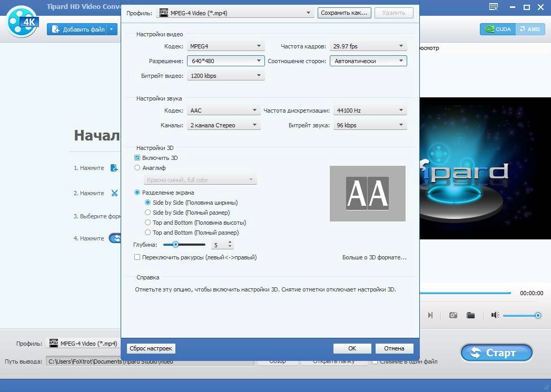Open the Соотношение сторон dropdown
Screen dimensions: 551x392
[368, 61]
